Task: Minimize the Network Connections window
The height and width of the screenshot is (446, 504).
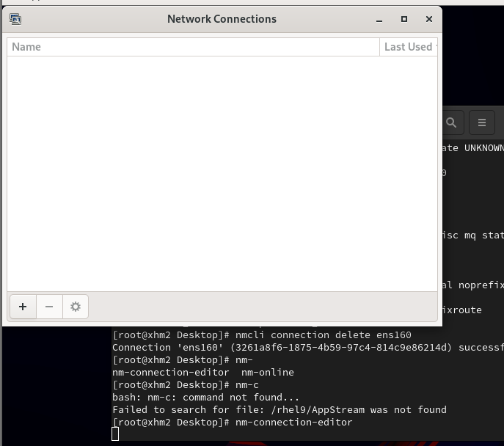Action: [379, 20]
